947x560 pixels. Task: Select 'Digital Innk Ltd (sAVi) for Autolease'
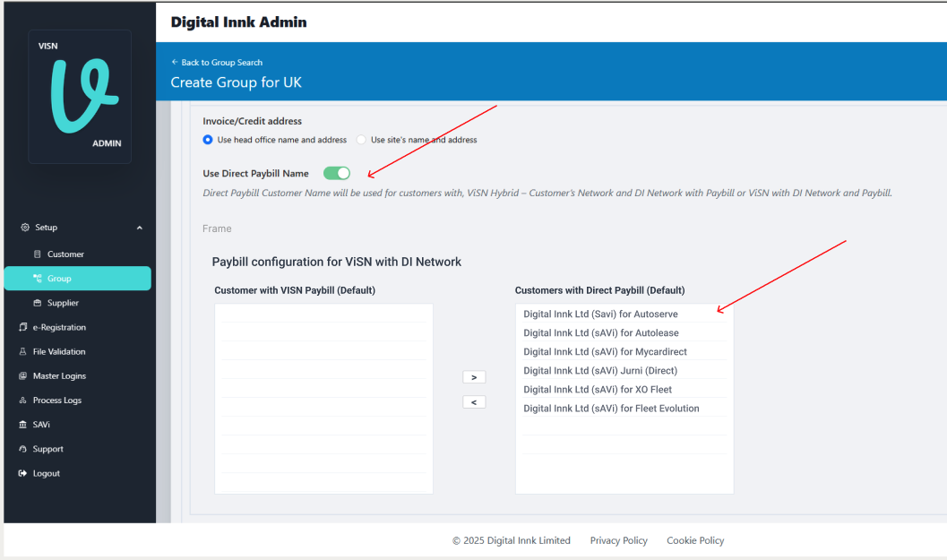click(x=624, y=332)
